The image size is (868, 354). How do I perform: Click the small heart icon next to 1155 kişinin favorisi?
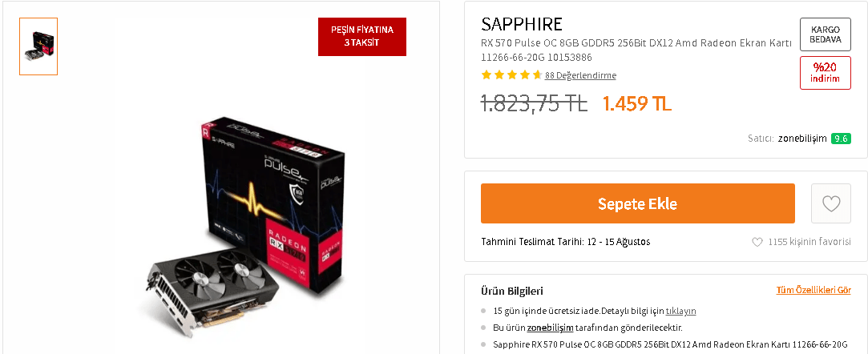(x=757, y=242)
